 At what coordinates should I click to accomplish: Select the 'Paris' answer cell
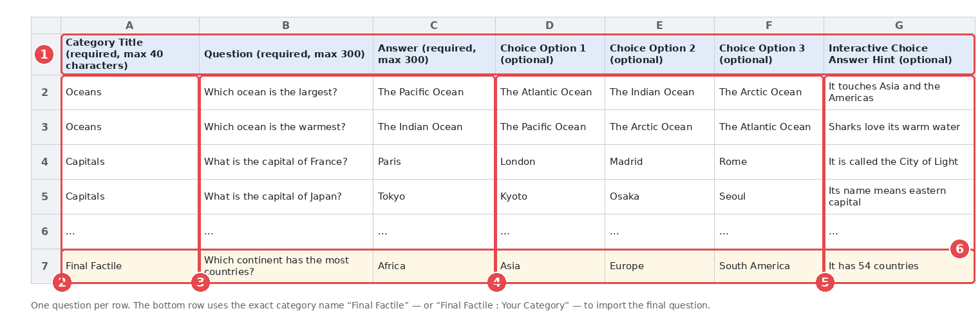[435, 162]
